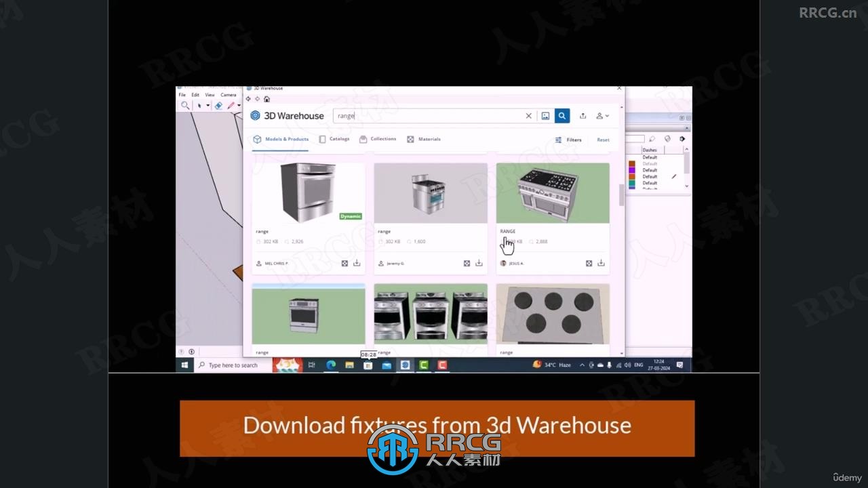Viewport: 868px width, 488px height.
Task: Open the JESUS A. RANGE thumbnail
Action: (553, 192)
